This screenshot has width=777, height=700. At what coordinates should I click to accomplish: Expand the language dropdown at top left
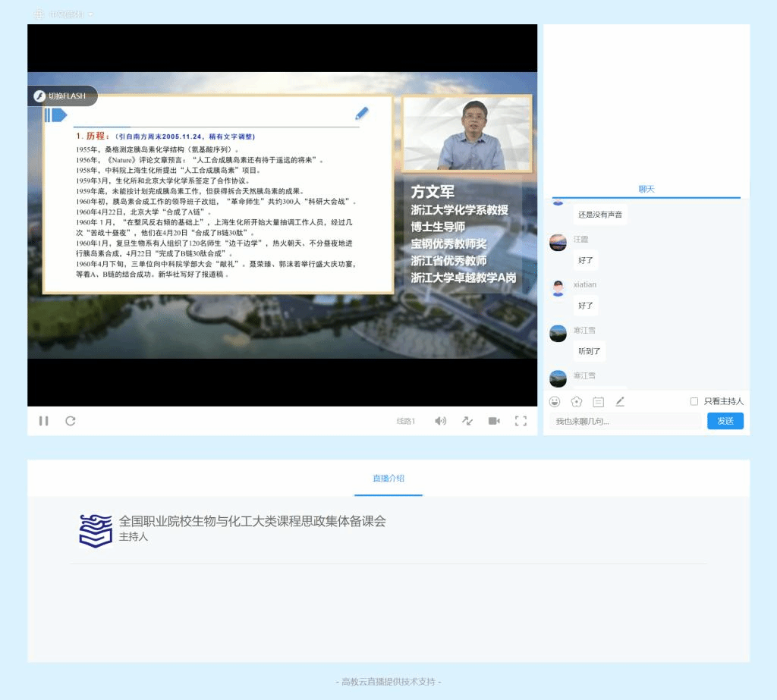(64, 14)
